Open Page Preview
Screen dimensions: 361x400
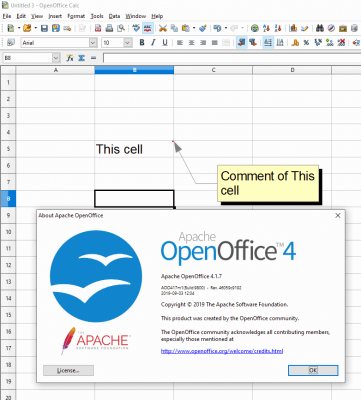tap(121, 28)
